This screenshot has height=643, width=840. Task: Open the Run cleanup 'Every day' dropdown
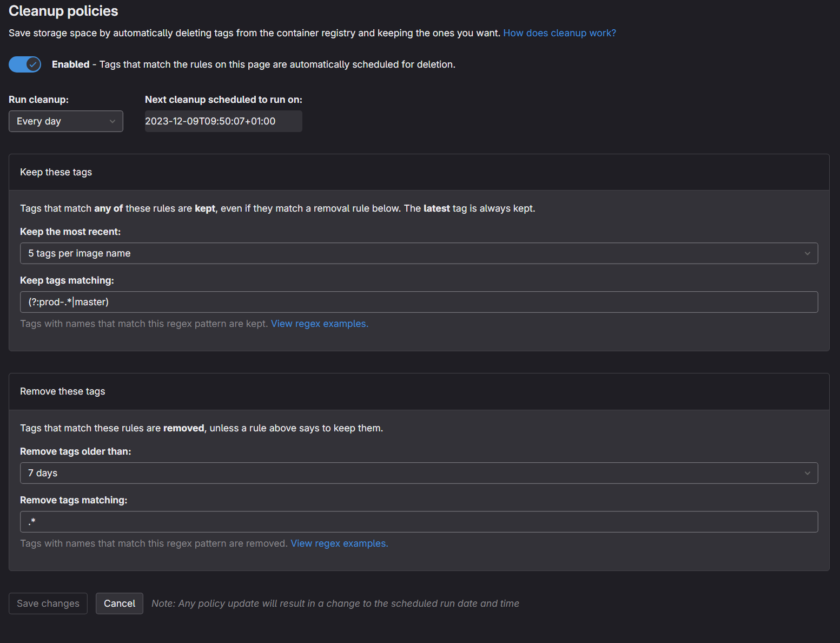click(x=66, y=121)
